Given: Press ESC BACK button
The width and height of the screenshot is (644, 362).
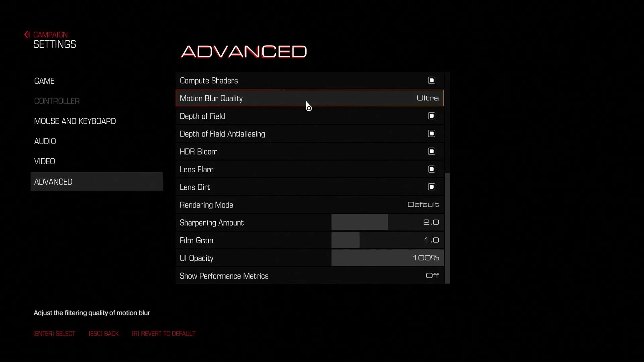Looking at the screenshot, I should click(x=104, y=333).
